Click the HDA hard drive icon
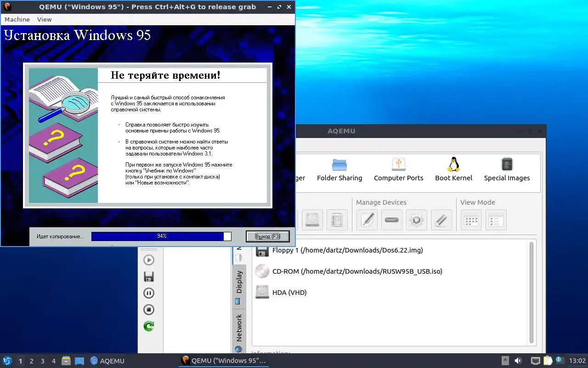The height and width of the screenshot is (368, 588). tap(262, 292)
